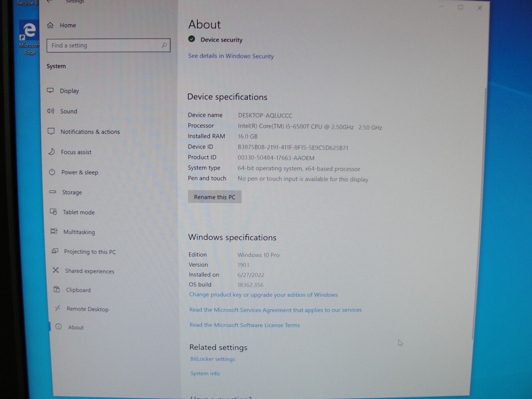Click the Sound speaker icon
The height and width of the screenshot is (399, 532).
pos(51,111)
